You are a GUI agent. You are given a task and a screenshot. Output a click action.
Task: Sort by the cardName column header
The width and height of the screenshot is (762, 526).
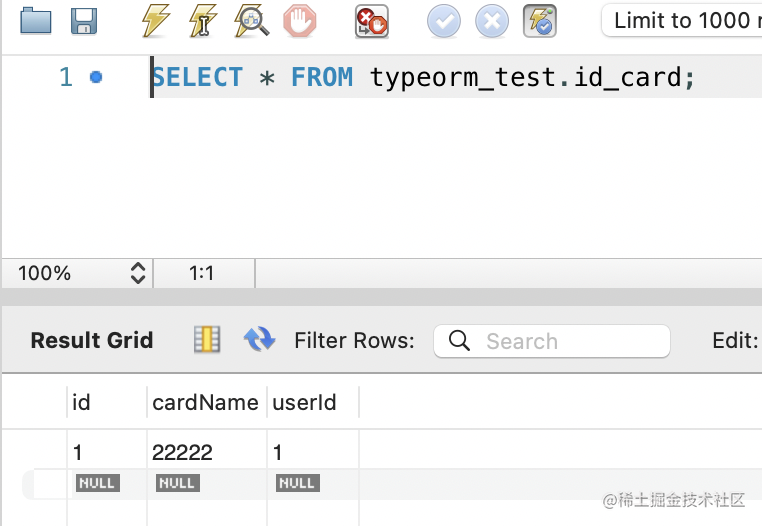point(205,403)
